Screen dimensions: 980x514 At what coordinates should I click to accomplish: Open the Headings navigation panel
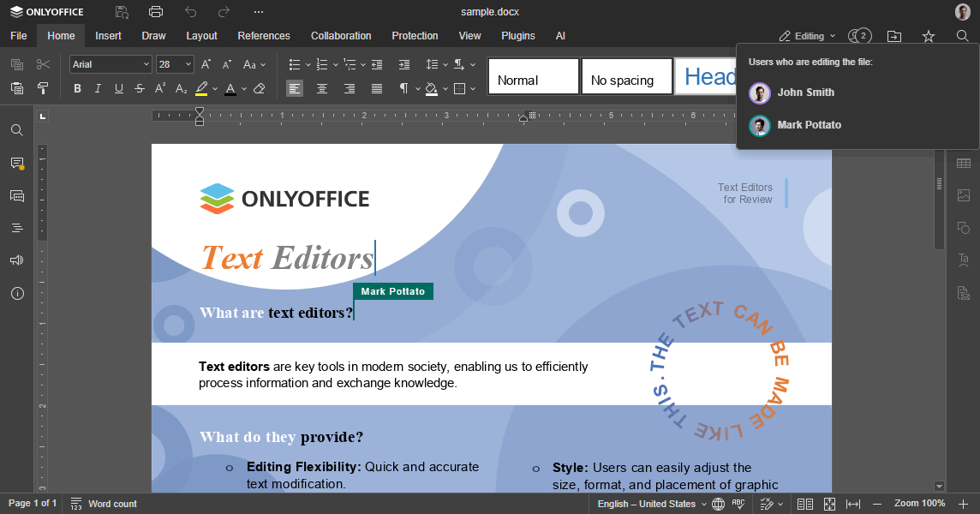click(x=17, y=228)
